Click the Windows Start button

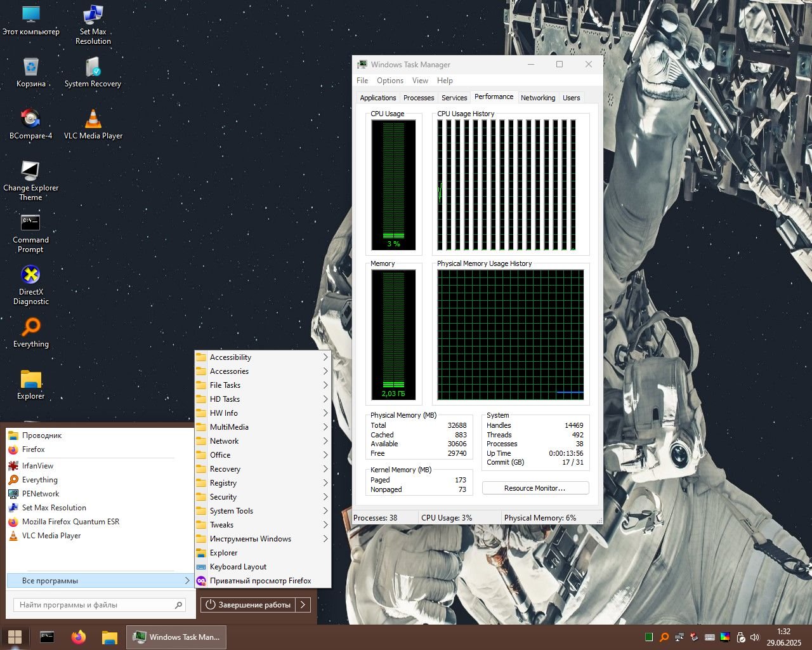tap(15, 637)
